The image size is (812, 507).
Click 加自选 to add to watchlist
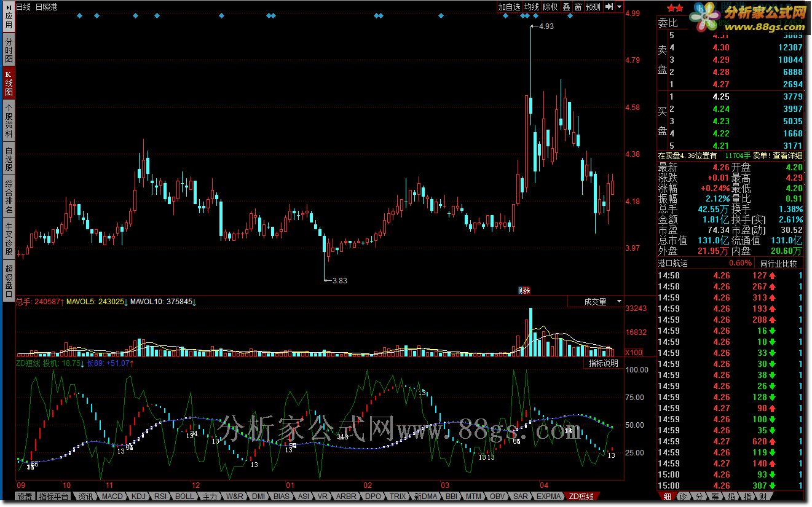tap(509, 7)
